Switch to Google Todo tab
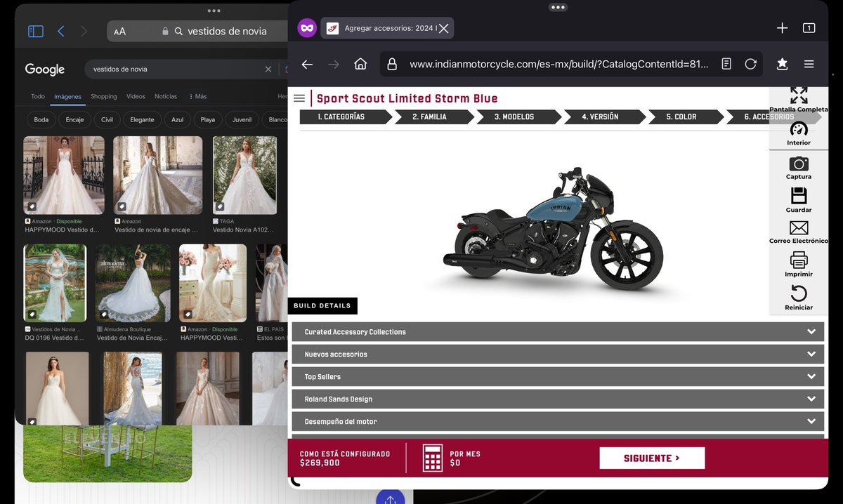The height and width of the screenshot is (504, 843). click(x=38, y=96)
